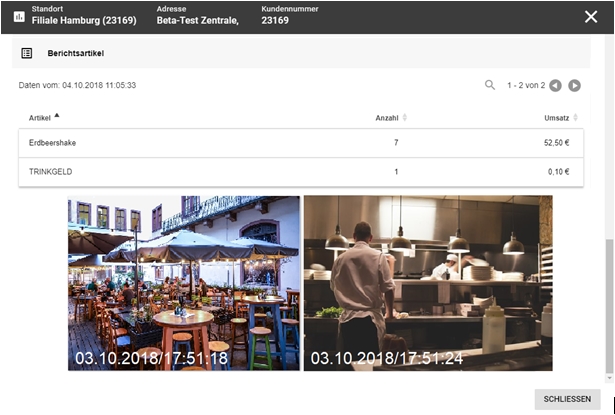Go to the next page of results
The image size is (615, 415).
point(575,85)
